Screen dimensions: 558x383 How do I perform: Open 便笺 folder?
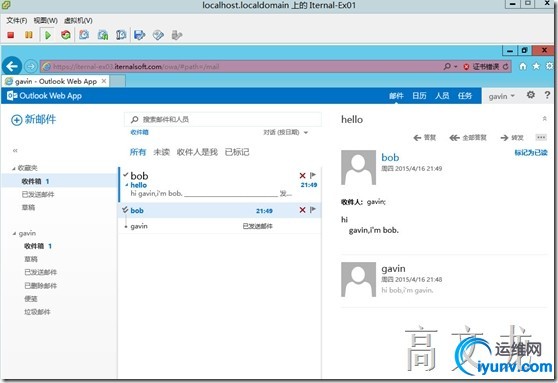(x=31, y=299)
